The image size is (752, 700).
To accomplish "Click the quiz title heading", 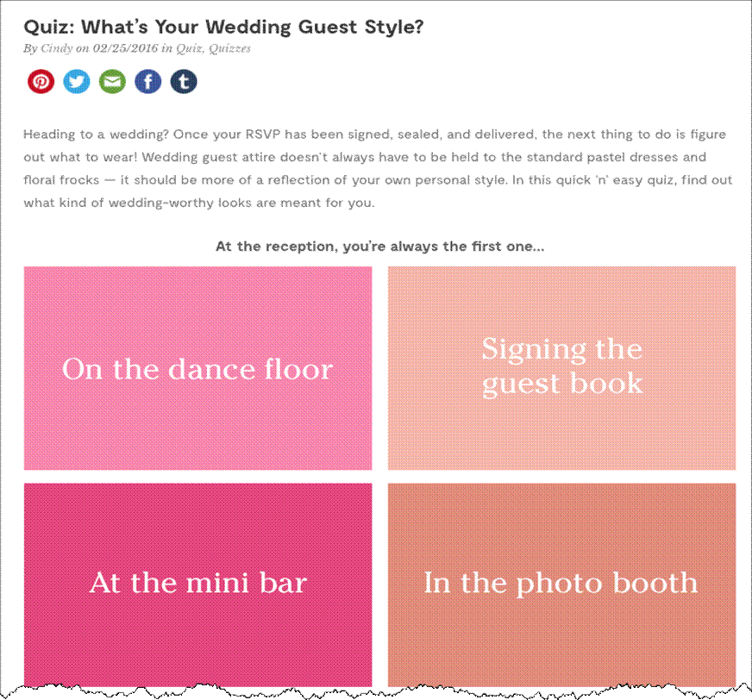I will coord(223,27).
